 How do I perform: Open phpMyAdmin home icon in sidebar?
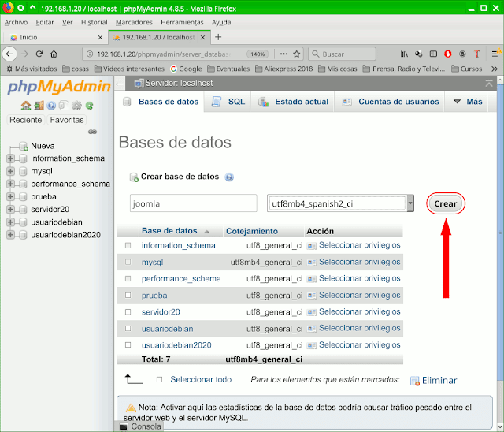pos(26,105)
